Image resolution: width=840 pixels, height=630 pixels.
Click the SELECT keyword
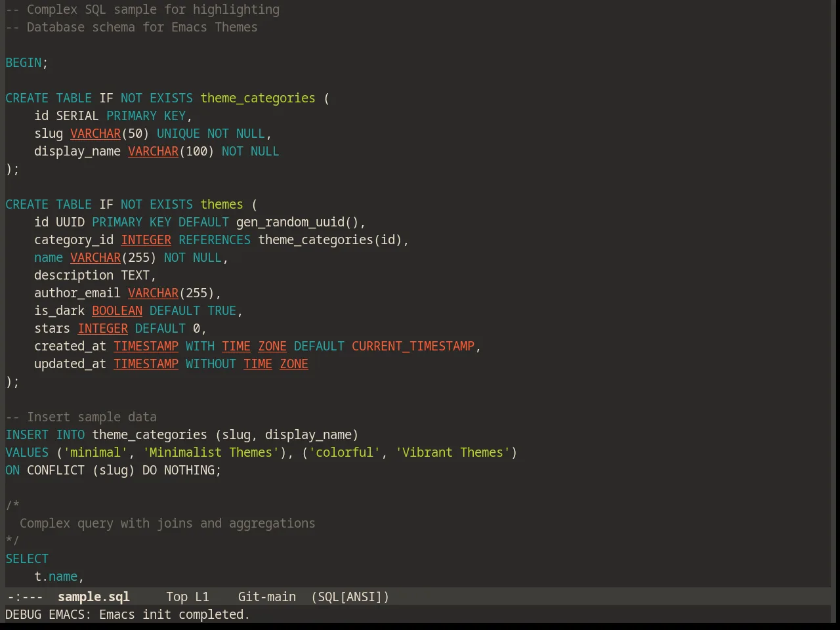click(x=27, y=558)
